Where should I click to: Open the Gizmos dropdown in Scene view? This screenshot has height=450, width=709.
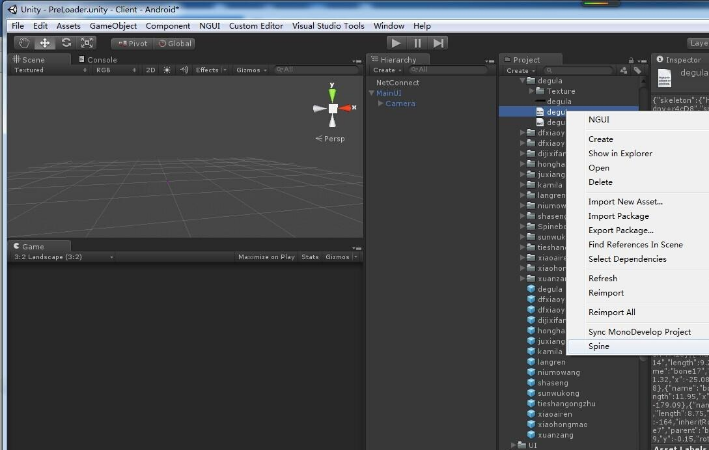[x=250, y=70]
